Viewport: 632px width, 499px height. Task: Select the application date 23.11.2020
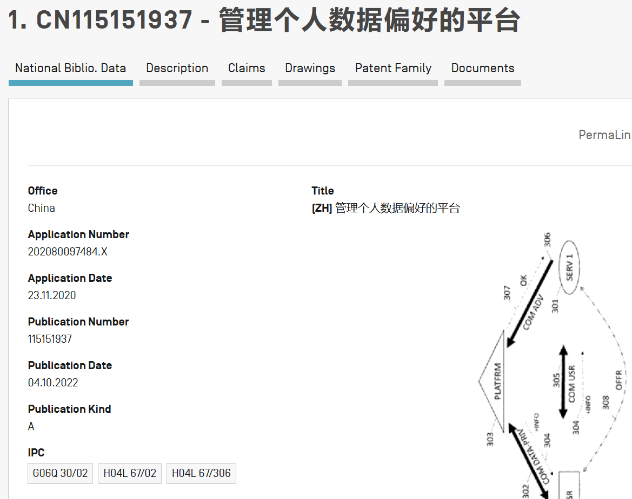click(52, 295)
